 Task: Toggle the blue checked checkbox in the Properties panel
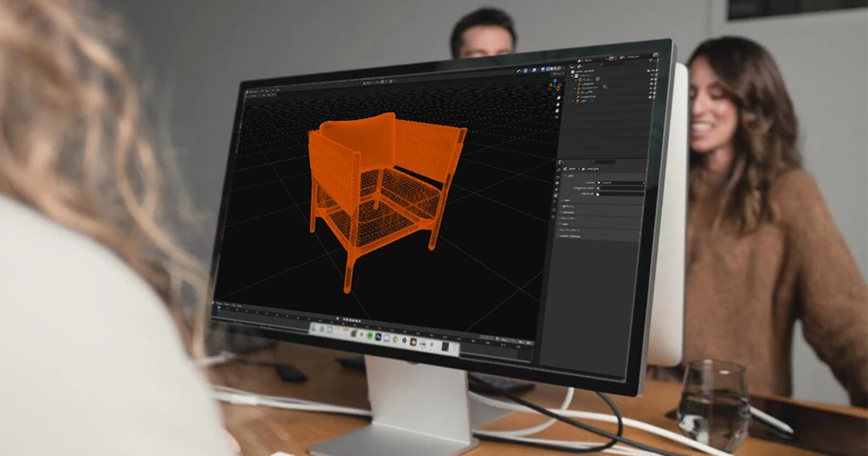[564, 206]
